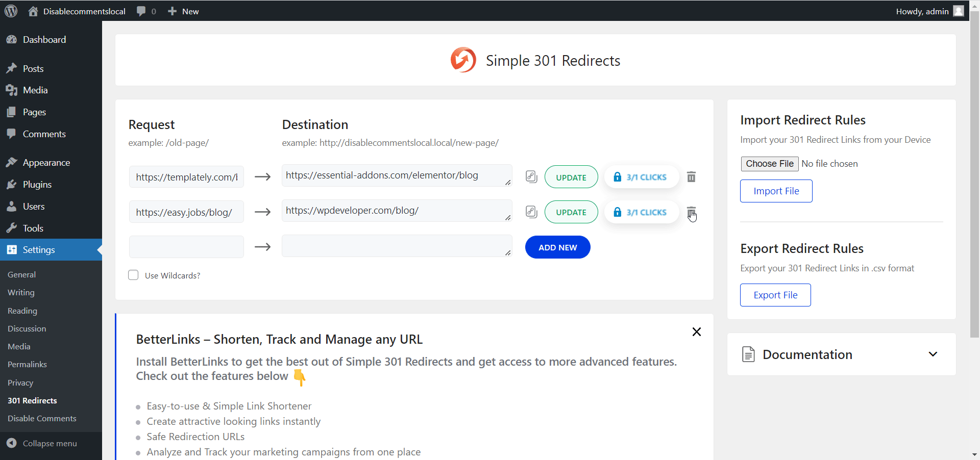The image size is (980, 460).
Task: Open the Howdy, admin profile menu
Action: [929, 11]
